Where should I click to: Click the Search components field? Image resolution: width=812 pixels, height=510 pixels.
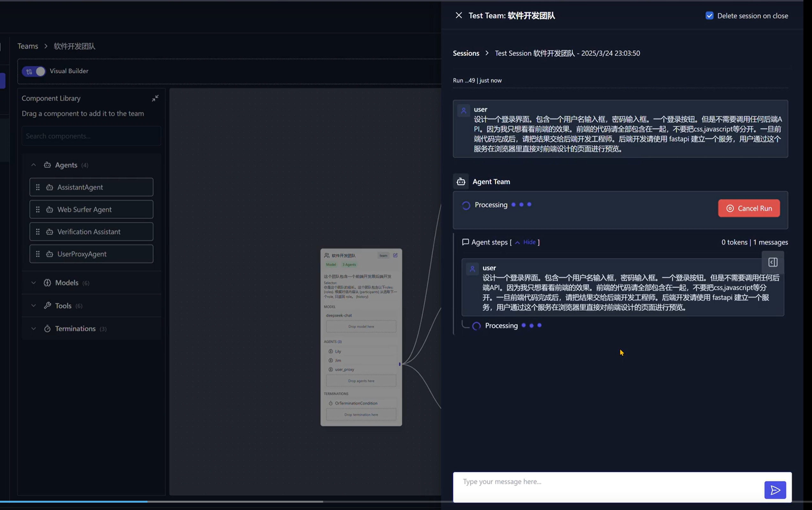click(91, 136)
